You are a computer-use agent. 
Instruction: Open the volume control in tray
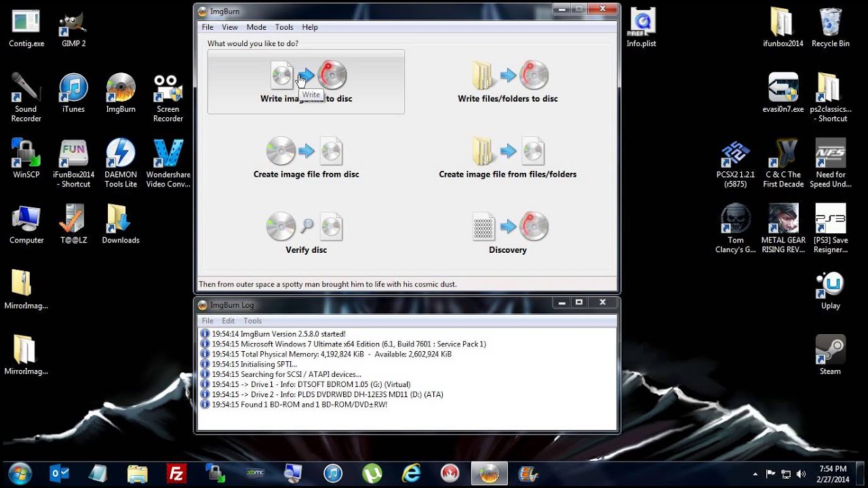click(801, 474)
